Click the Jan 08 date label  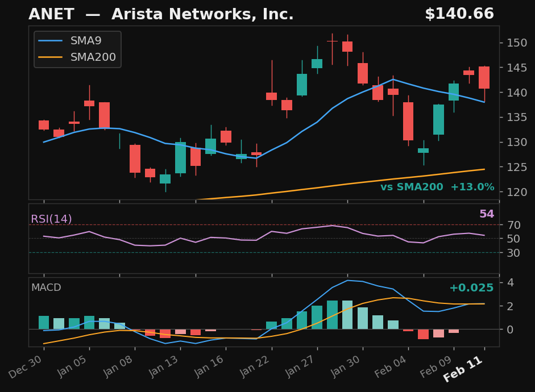tap(118, 366)
